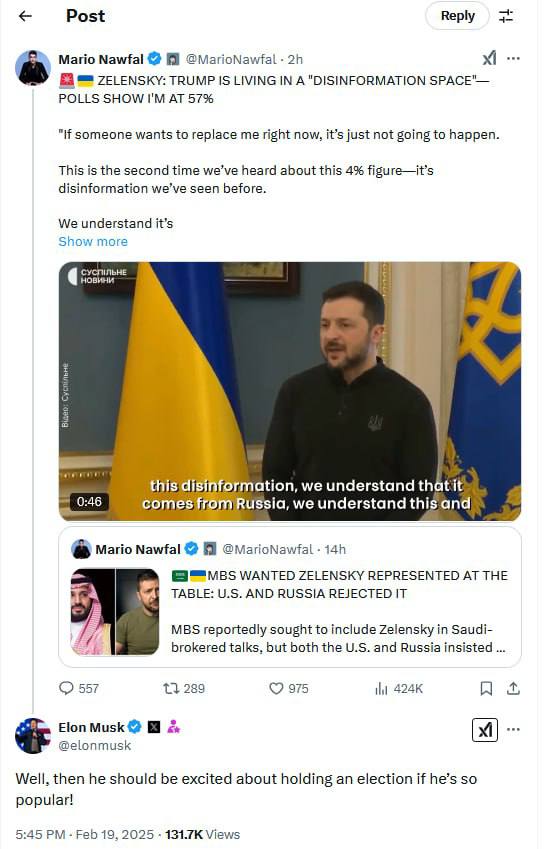The image size is (545, 849).
Task: Click the boxed Grok icon on Elon's reply
Action: pos(485,729)
